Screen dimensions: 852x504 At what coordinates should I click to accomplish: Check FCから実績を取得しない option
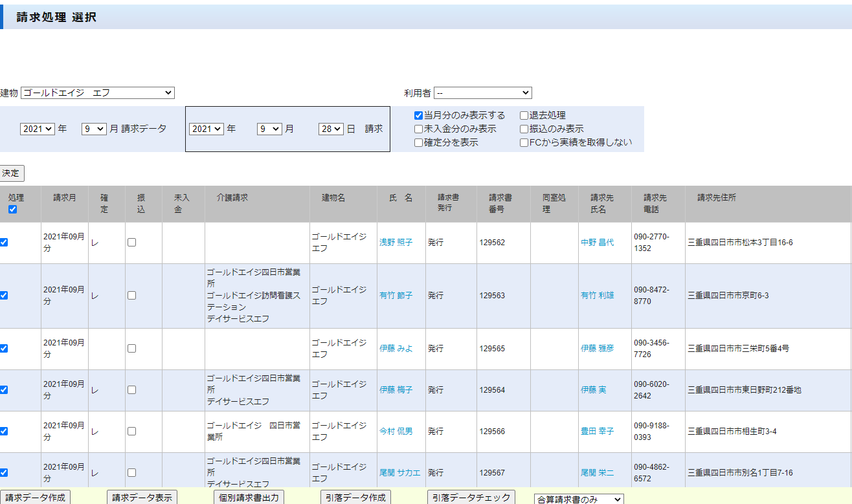(524, 143)
